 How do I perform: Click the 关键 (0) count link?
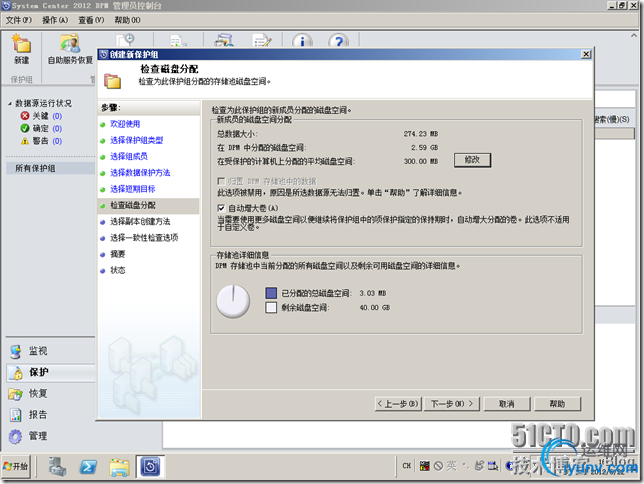pyautogui.click(x=57, y=116)
